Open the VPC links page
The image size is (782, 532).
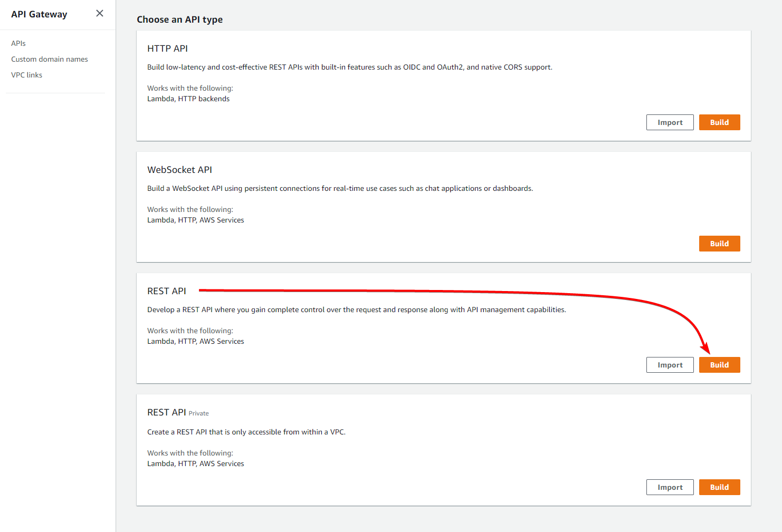tap(26, 75)
